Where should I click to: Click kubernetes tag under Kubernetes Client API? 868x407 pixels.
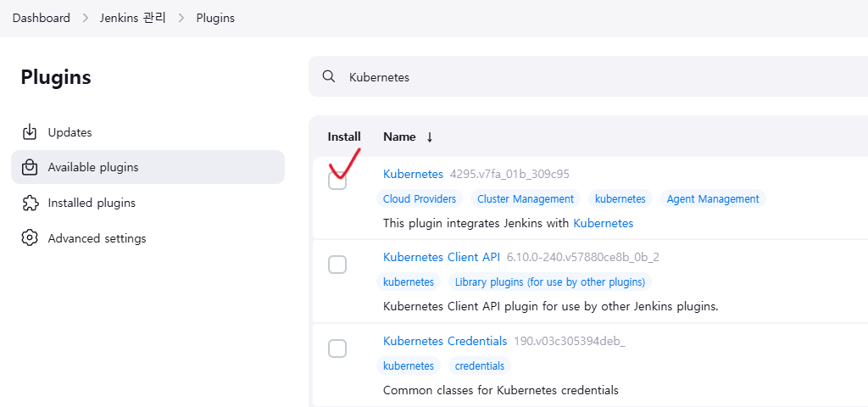(409, 282)
